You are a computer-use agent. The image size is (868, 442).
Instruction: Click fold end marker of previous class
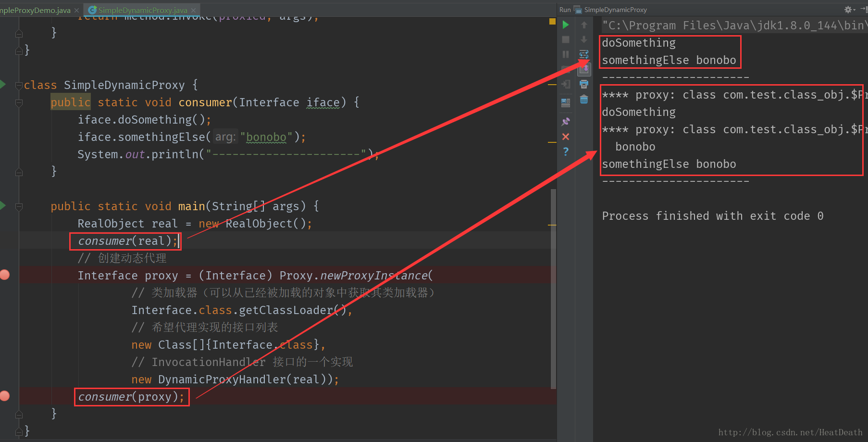pyautogui.click(x=19, y=51)
